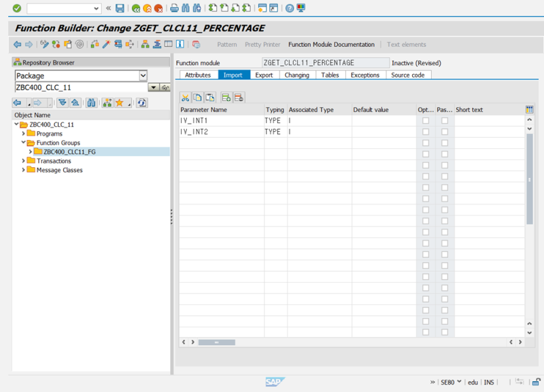The height and width of the screenshot is (392, 544).
Task: Click the red Cancel icon
Action: point(158,8)
